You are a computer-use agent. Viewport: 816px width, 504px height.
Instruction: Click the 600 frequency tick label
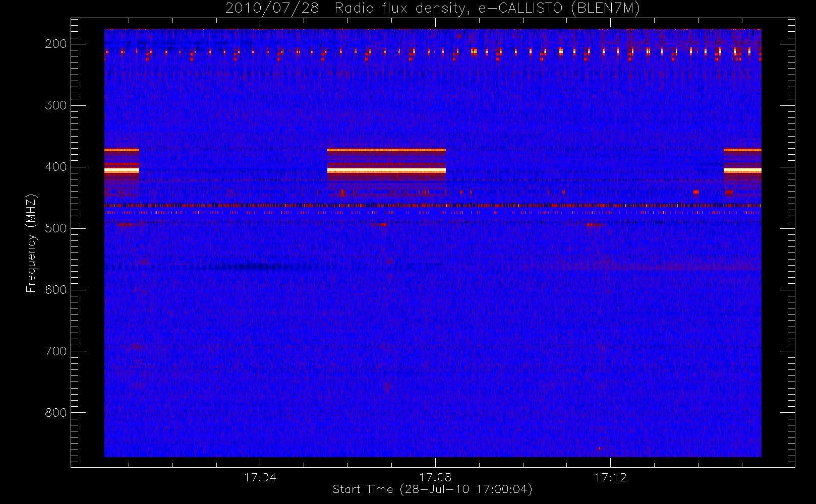[x=56, y=290]
